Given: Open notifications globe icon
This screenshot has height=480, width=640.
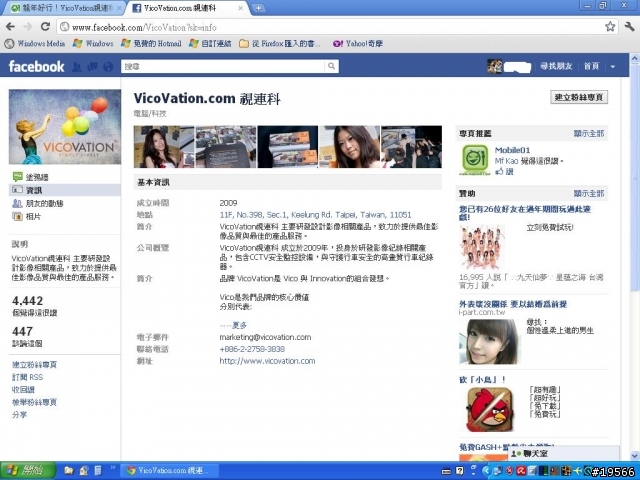Looking at the screenshot, I should [108, 67].
